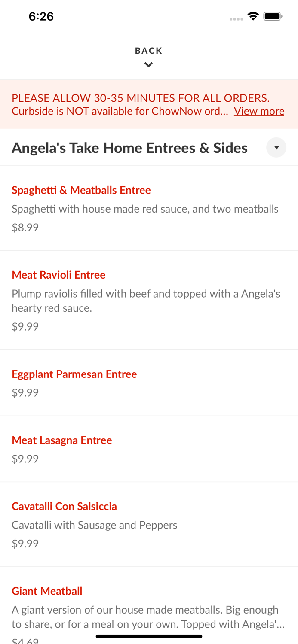Tap the down chevron under BACK
This screenshot has height=644, width=298.
tap(148, 65)
